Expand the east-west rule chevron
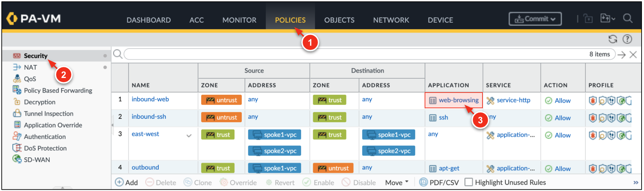Image resolution: width=644 pixels, height=191 pixels. coord(189,136)
